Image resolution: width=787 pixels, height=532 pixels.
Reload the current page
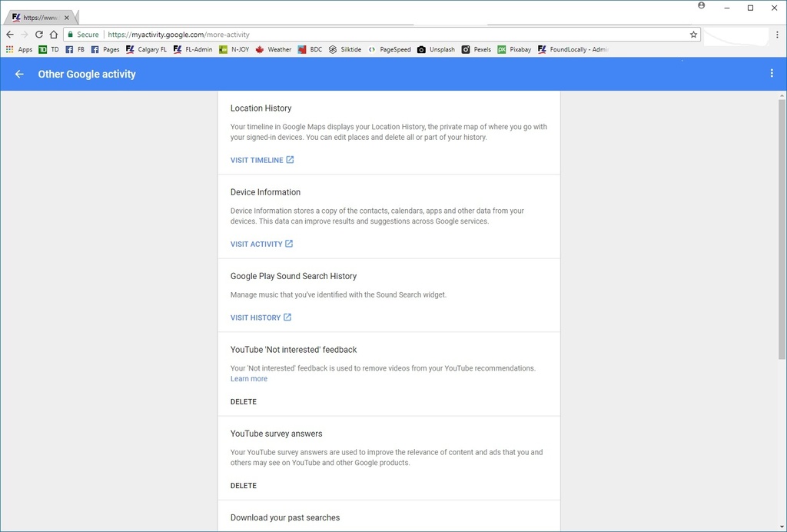point(38,35)
